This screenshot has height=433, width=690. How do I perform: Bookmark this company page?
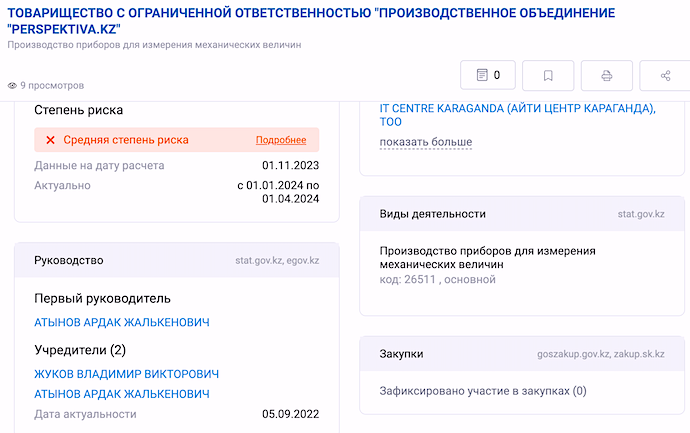548,75
